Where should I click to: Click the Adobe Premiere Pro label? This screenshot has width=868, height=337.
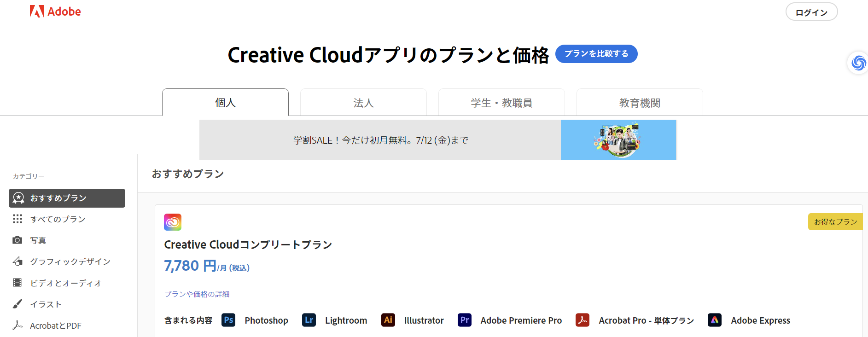521,320
